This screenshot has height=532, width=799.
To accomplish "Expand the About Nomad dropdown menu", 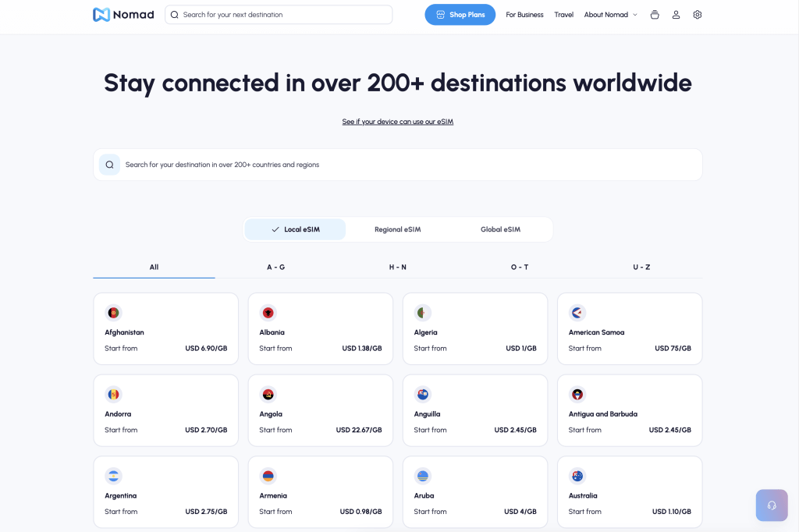I will (610, 15).
